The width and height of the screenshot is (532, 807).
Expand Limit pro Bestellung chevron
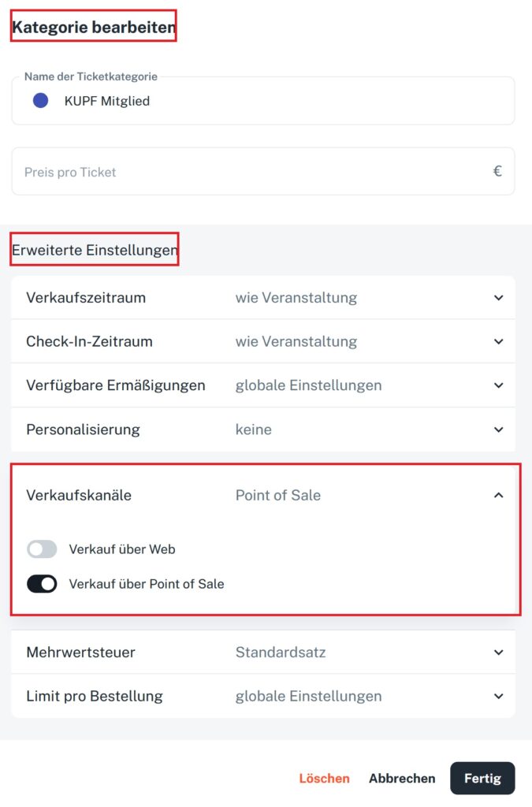[x=499, y=697]
